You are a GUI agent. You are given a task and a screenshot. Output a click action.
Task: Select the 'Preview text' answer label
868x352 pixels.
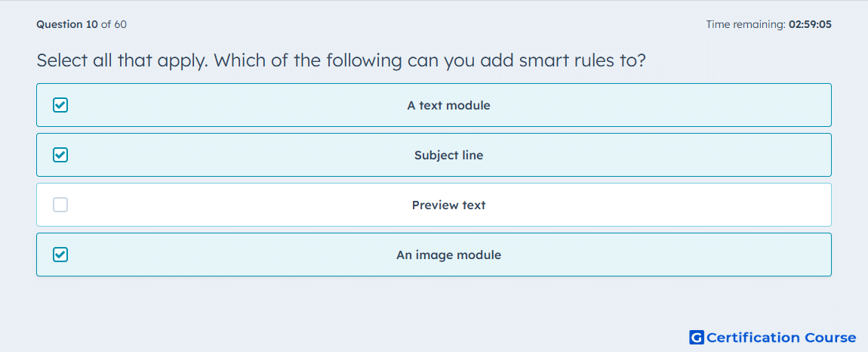[x=448, y=205]
